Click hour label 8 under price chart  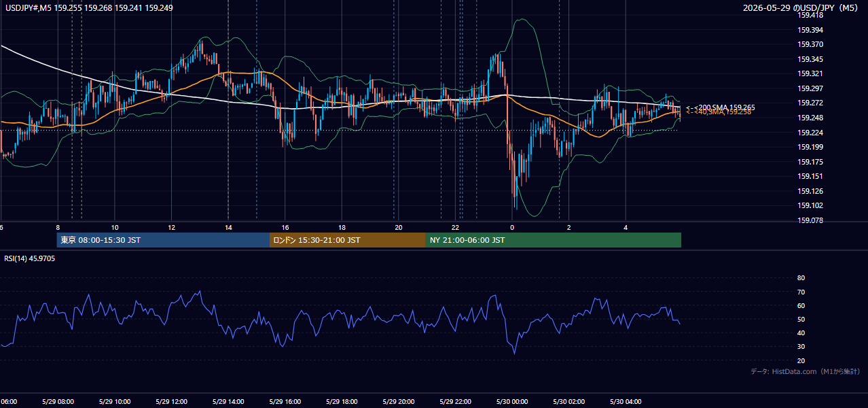pos(58,228)
